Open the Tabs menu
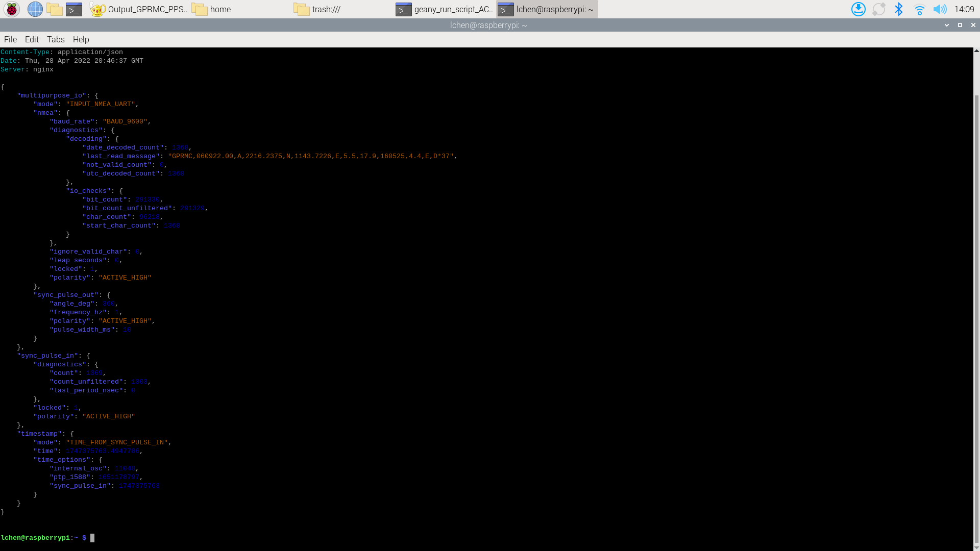 click(56, 39)
